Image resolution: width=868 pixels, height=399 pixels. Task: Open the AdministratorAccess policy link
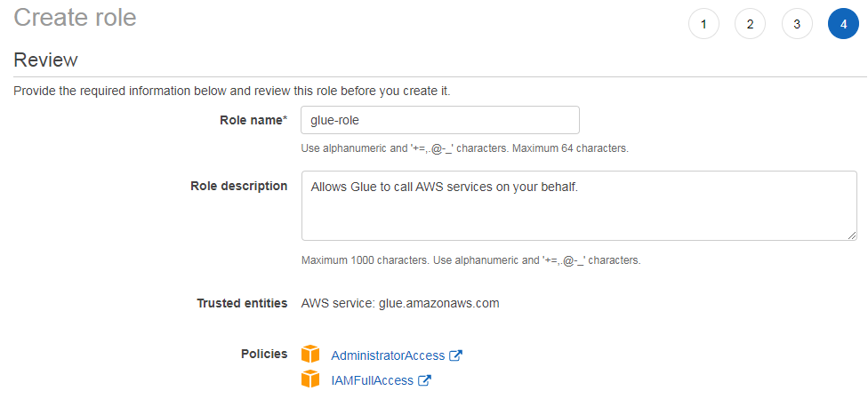tap(388, 355)
